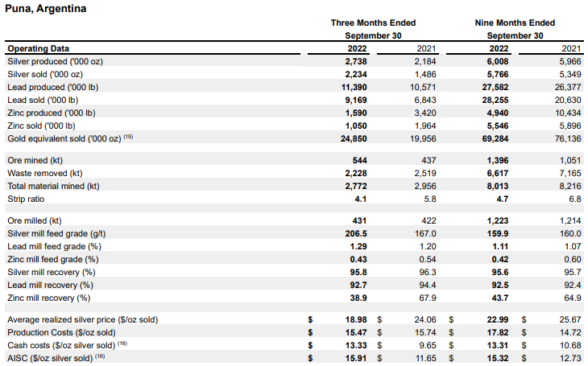
Task: Select the 'Silver produced ('000 oz)' row label
Action: click(x=55, y=61)
